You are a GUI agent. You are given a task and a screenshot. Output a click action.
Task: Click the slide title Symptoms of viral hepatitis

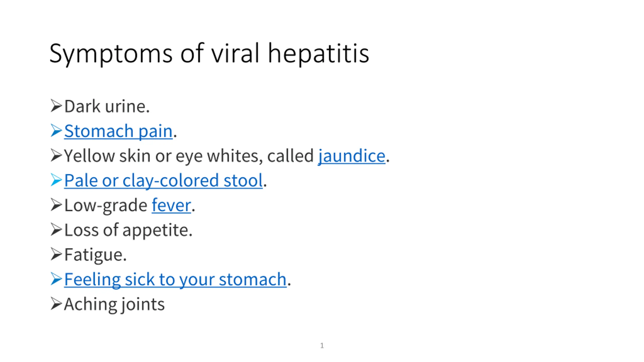(209, 53)
